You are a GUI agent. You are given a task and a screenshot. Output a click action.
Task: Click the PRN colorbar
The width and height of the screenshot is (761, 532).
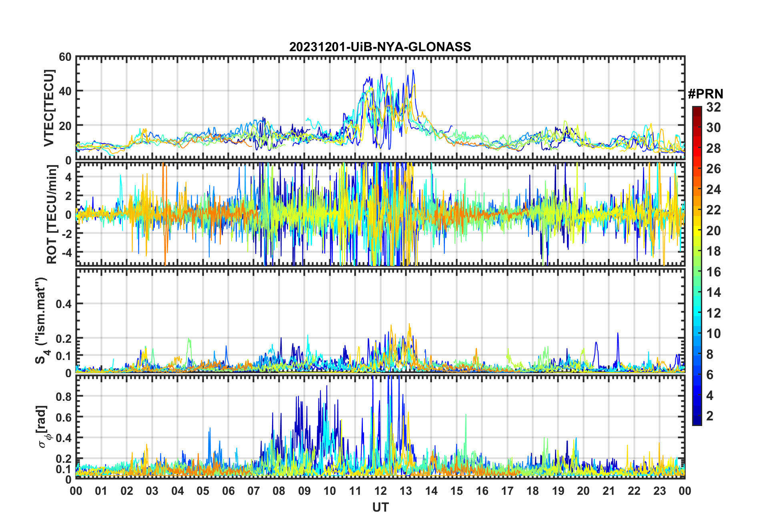(x=697, y=266)
